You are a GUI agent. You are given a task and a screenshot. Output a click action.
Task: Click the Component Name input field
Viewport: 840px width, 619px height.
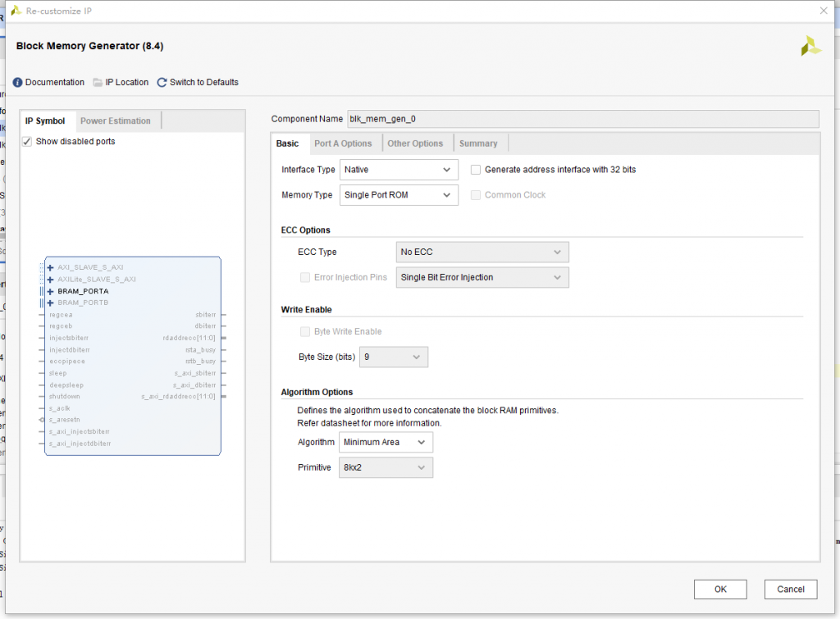point(582,119)
